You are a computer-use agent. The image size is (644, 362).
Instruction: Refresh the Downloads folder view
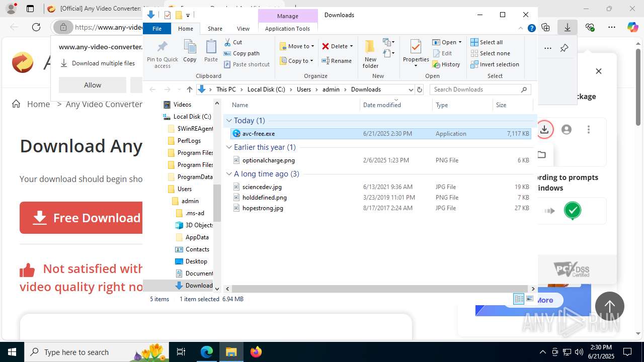point(420,89)
